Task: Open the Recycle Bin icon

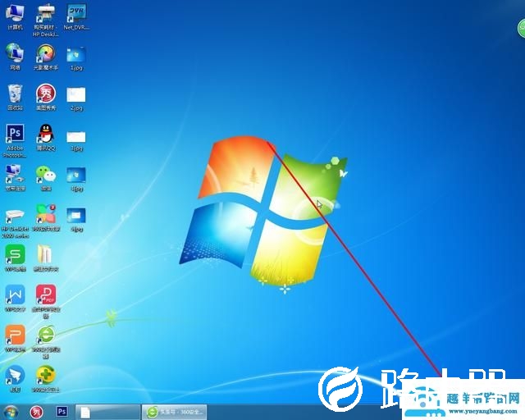Action: pyautogui.click(x=15, y=97)
